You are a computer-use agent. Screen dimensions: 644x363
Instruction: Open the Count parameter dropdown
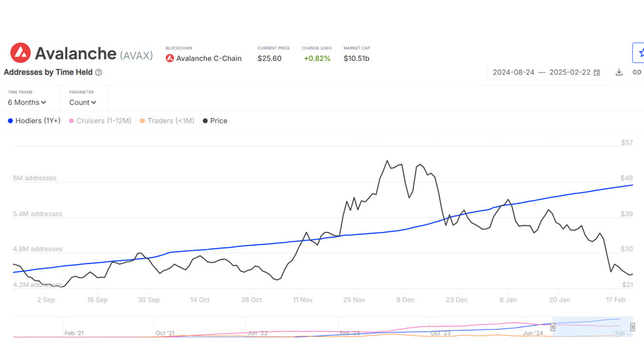[x=82, y=102]
